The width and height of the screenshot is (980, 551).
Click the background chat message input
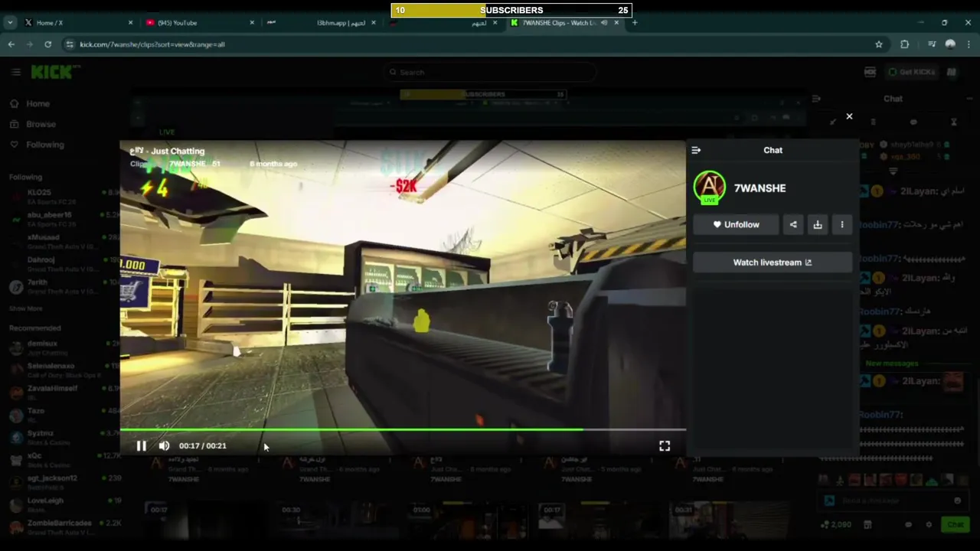click(x=892, y=500)
